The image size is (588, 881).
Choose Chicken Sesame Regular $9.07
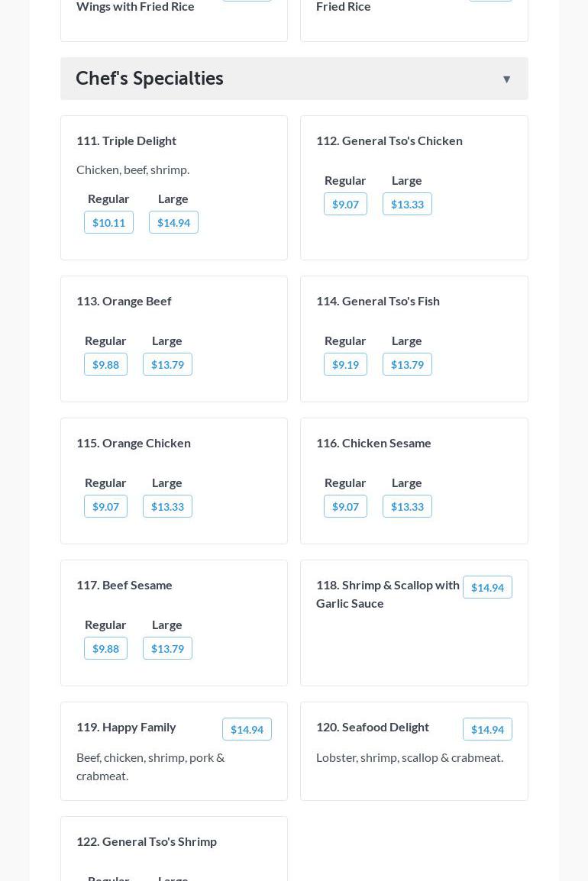coord(345,507)
